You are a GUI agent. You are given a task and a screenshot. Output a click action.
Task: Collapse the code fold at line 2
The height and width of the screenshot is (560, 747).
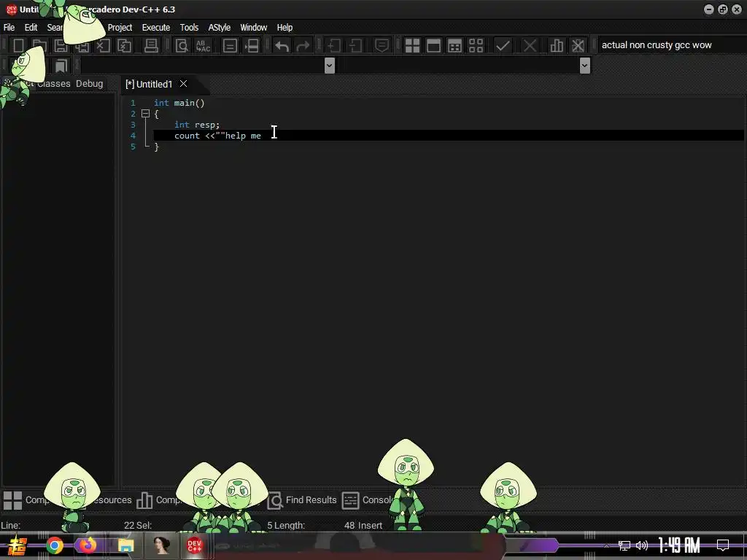point(145,114)
